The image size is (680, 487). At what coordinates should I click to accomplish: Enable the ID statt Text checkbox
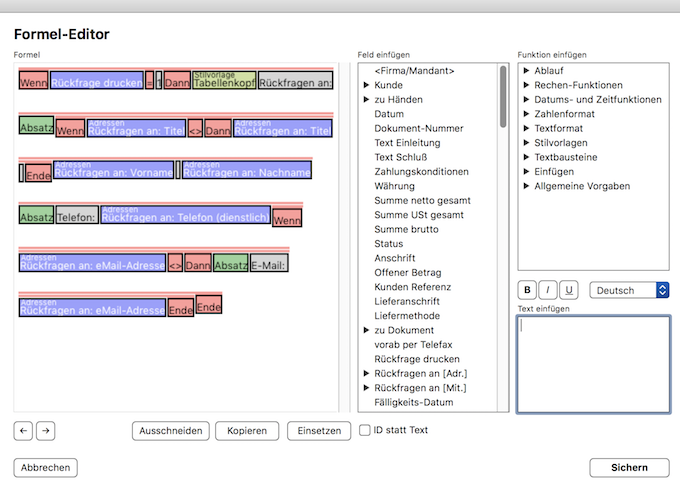click(x=365, y=431)
